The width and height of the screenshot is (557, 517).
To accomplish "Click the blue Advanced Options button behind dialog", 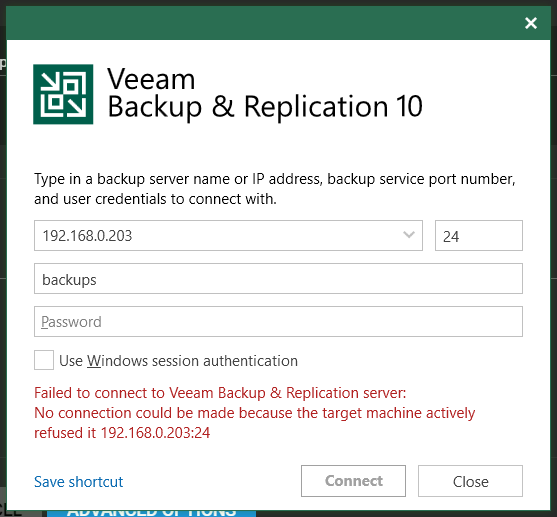I will [x=151, y=514].
